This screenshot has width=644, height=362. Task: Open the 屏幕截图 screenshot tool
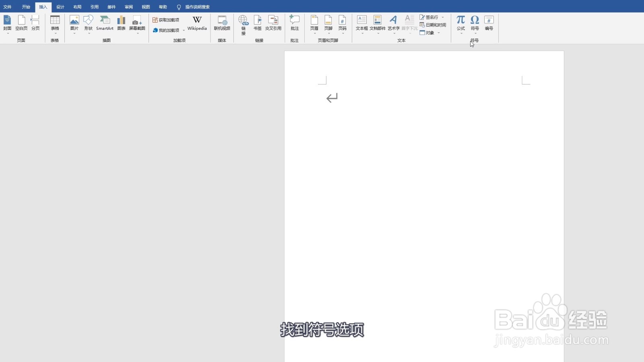(x=137, y=24)
